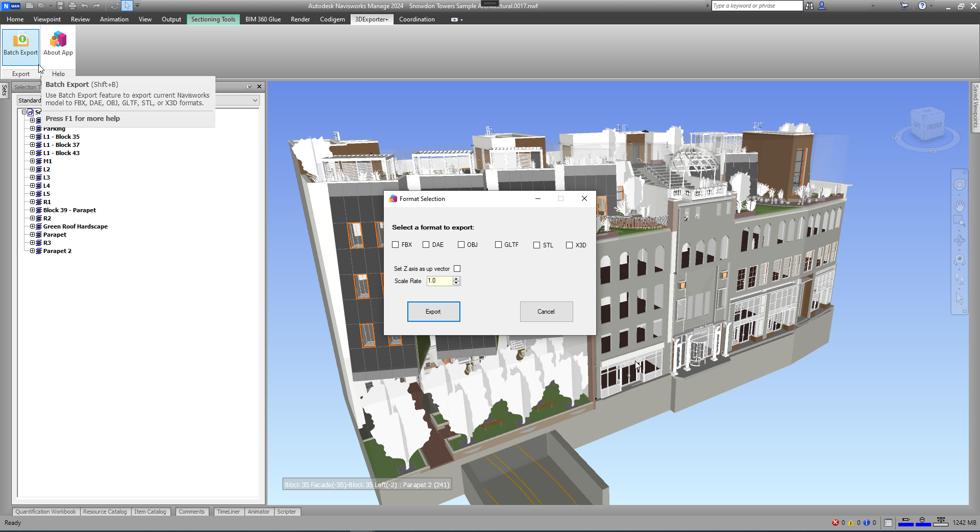980x532 pixels.
Task: Select the Zoom Window tool
Action: 960,221
